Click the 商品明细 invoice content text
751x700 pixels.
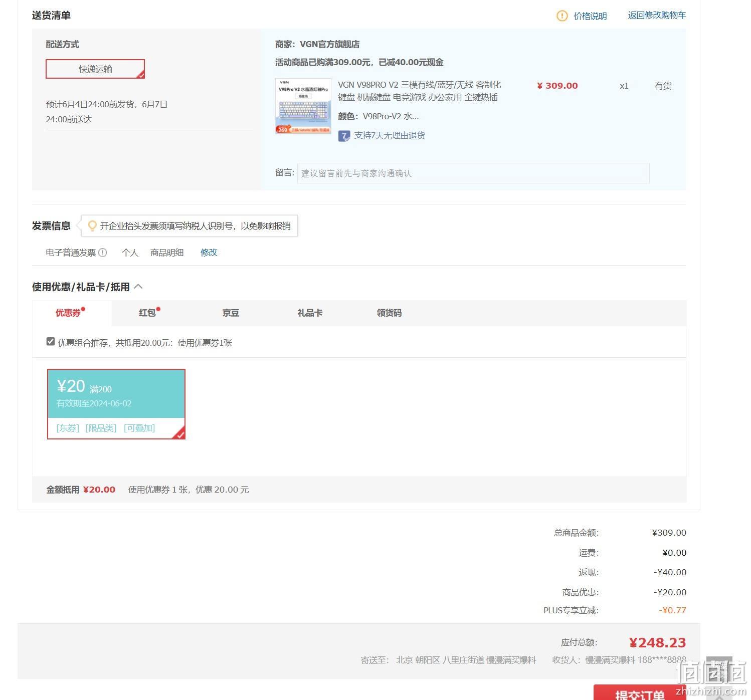(x=167, y=253)
